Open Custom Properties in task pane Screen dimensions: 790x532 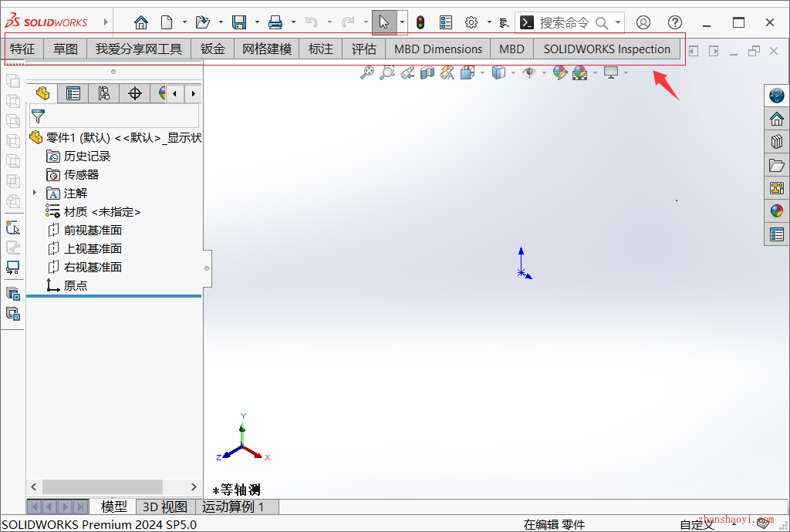pos(777,234)
